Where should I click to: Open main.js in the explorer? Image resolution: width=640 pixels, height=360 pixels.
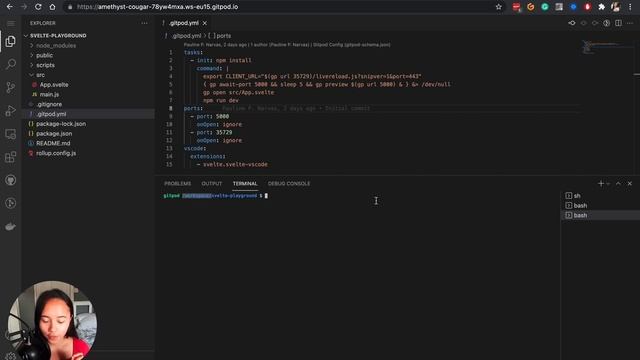[89, 94]
